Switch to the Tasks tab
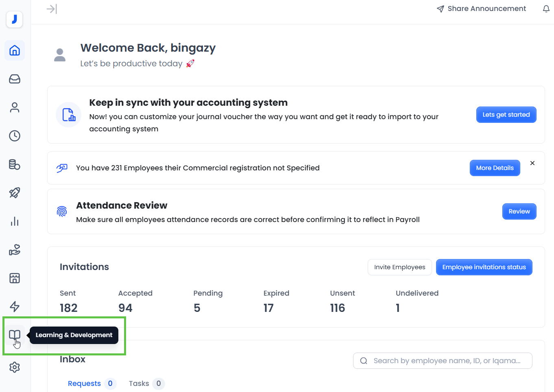Image resolution: width=554 pixels, height=392 pixels. pyautogui.click(x=139, y=383)
